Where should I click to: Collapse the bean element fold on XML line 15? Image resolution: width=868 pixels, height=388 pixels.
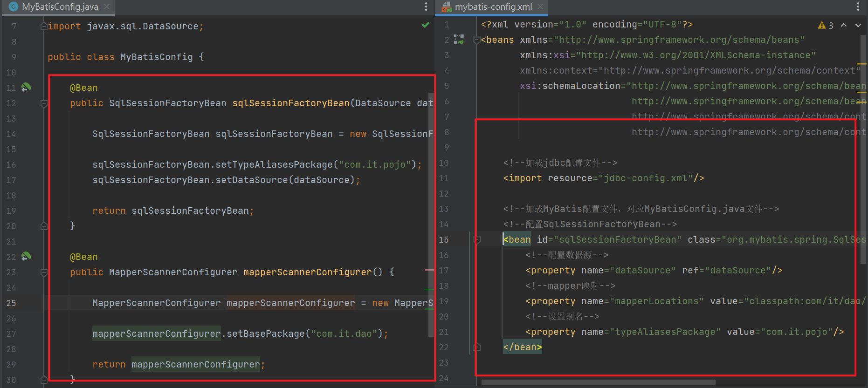(477, 240)
